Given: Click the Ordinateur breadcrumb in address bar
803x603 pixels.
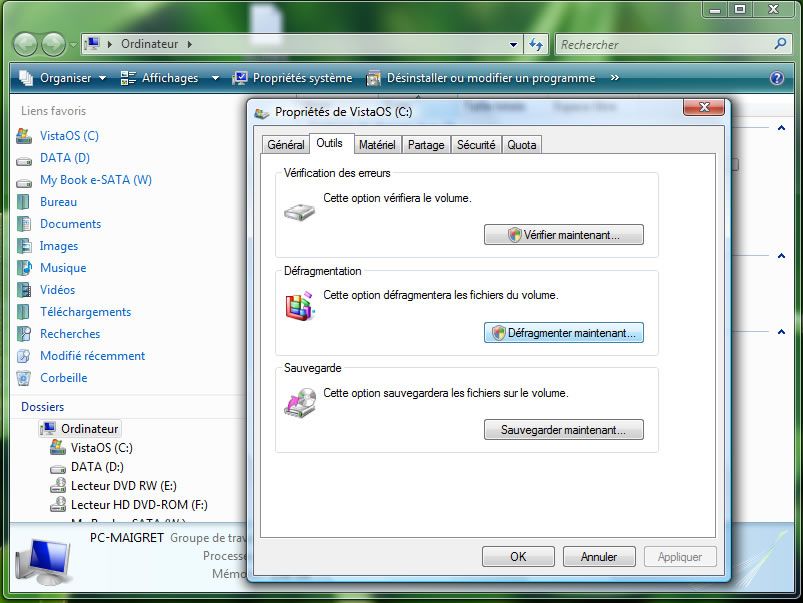Looking at the screenshot, I should click(150, 44).
